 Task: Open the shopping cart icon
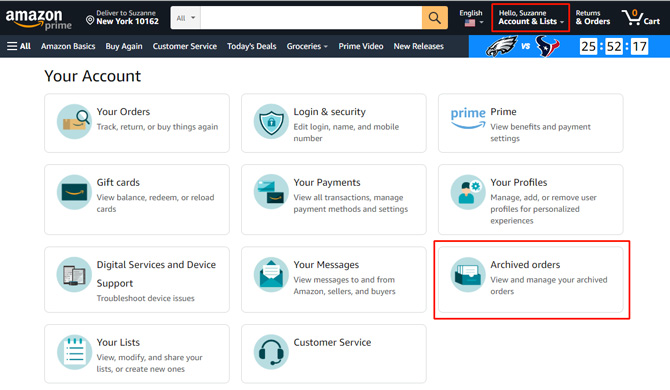click(633, 18)
